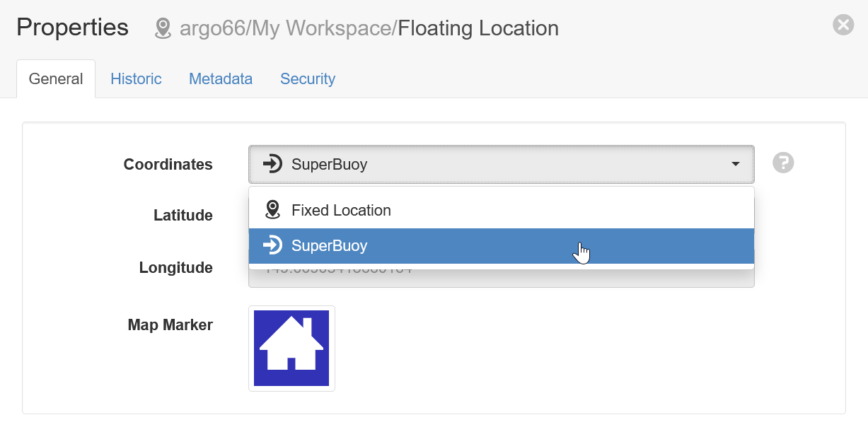This screenshot has width=868, height=427.
Task: Open the Metadata tab
Action: tap(221, 79)
